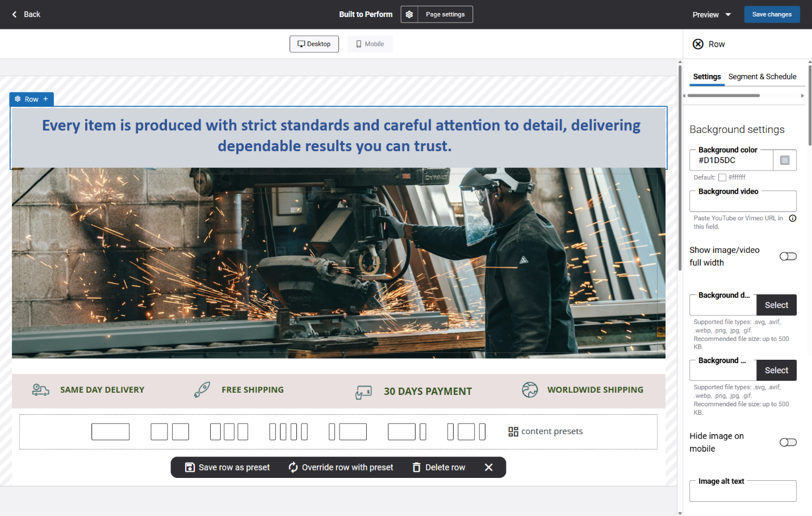The width and height of the screenshot is (812, 516).
Task: Close the Row settings panel
Action: point(698,44)
